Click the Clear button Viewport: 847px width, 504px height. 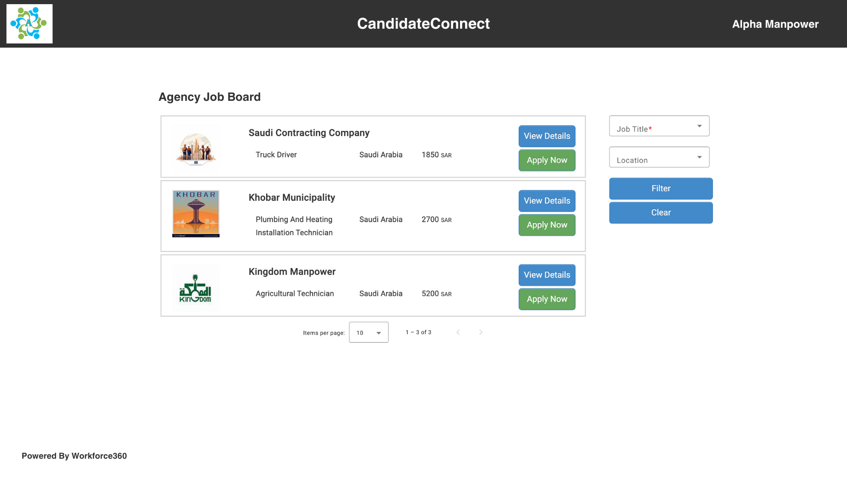[x=660, y=213]
